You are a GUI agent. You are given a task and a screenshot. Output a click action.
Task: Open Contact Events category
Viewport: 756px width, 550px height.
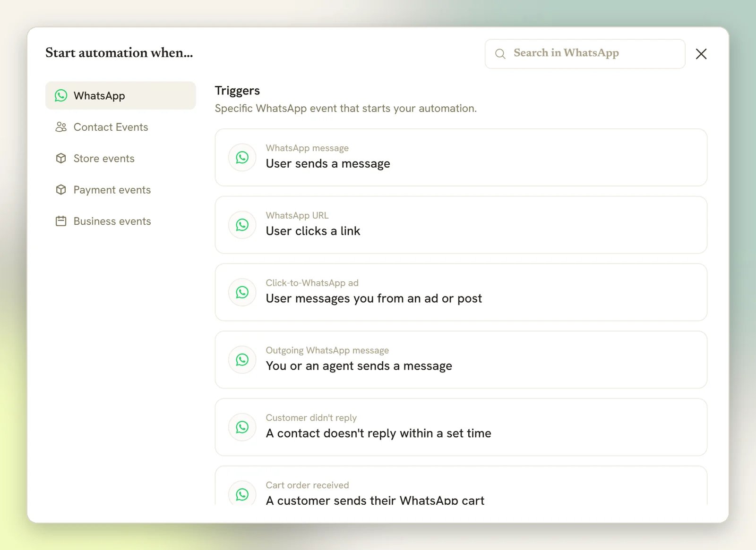pyautogui.click(x=120, y=127)
